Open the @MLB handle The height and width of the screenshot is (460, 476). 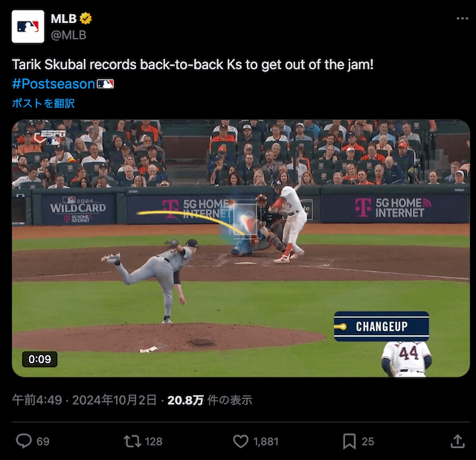(x=68, y=35)
